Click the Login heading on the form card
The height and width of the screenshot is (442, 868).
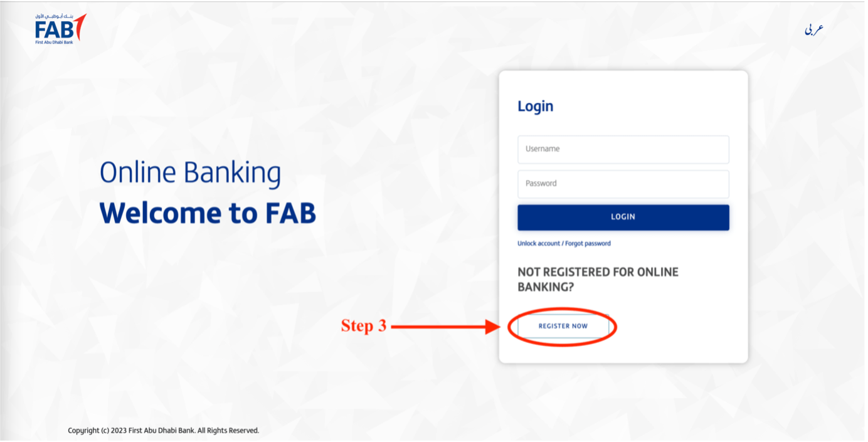(536, 106)
